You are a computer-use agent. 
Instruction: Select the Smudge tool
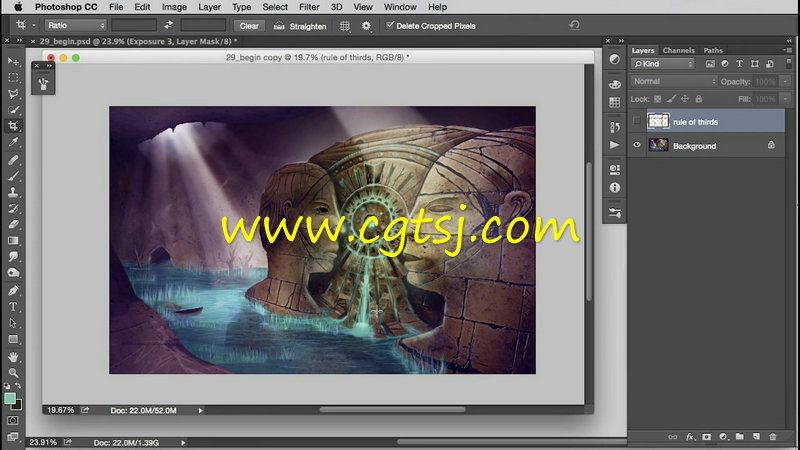click(13, 257)
